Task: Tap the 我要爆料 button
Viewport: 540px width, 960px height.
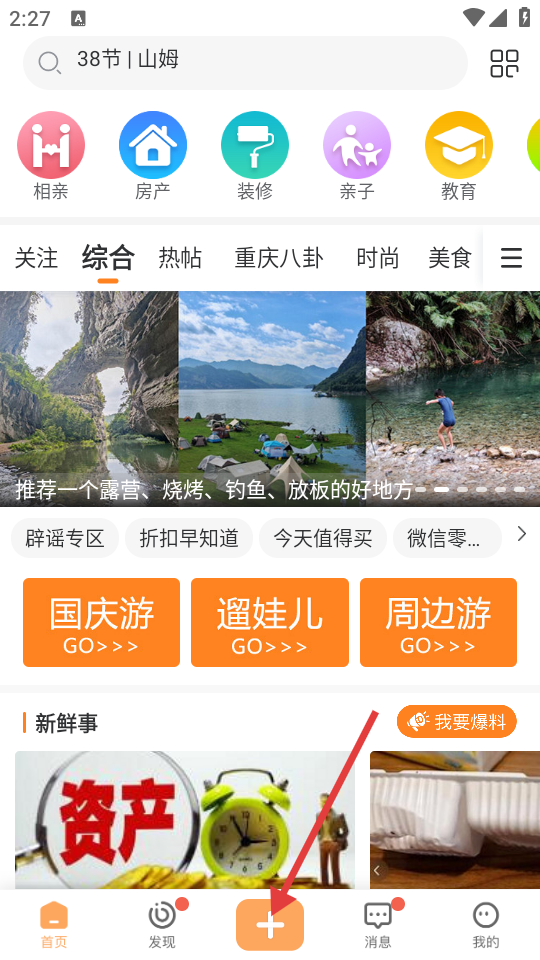Action: tap(457, 722)
